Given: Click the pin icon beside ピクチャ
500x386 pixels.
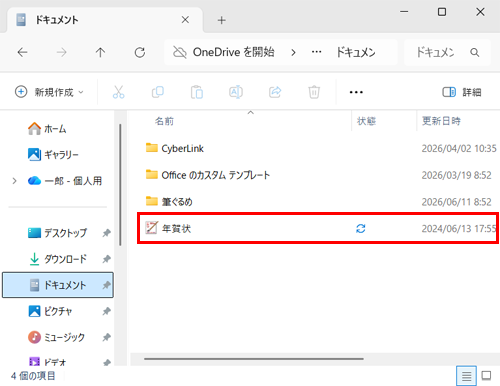Looking at the screenshot, I should [106, 311].
